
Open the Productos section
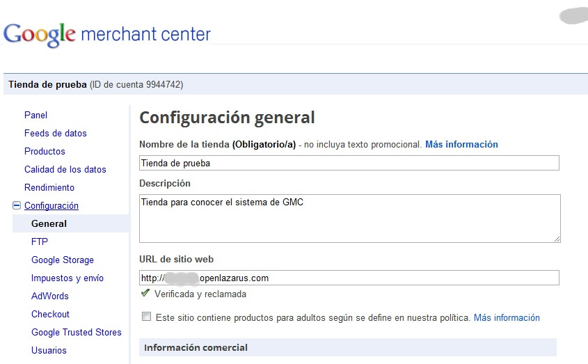click(45, 151)
